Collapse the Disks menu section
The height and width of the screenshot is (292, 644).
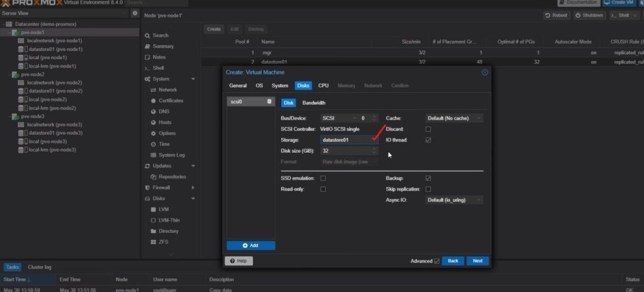(193, 199)
